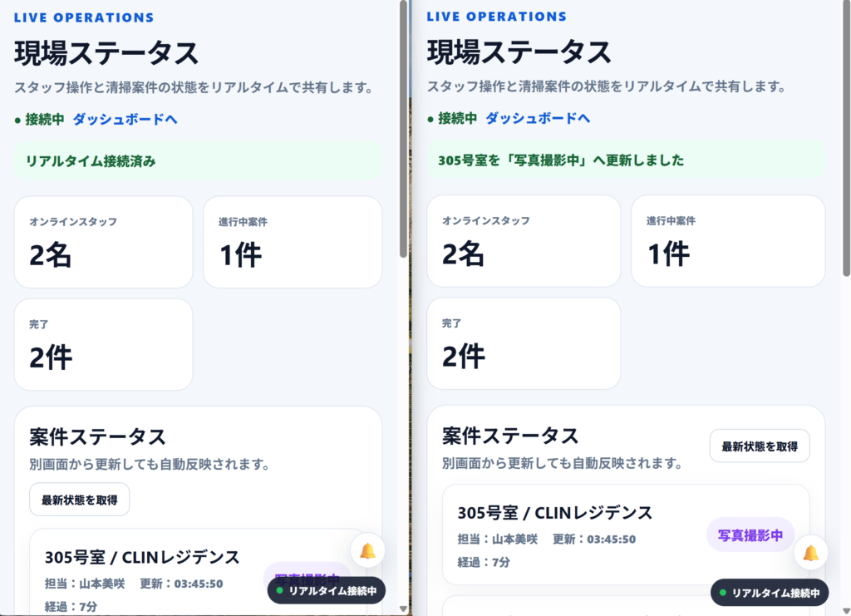Click scroll down arrow in left pane
The width and height of the screenshot is (851, 616).
click(x=403, y=609)
